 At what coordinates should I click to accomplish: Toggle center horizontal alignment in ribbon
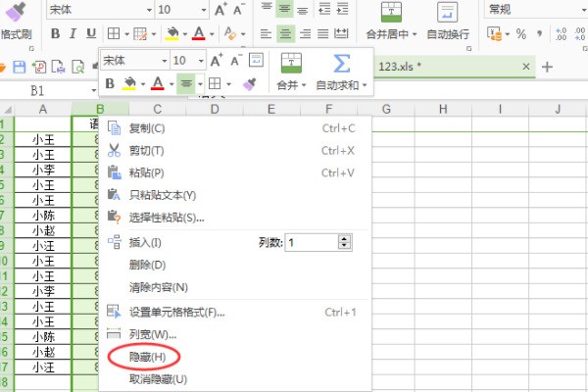tap(285, 33)
